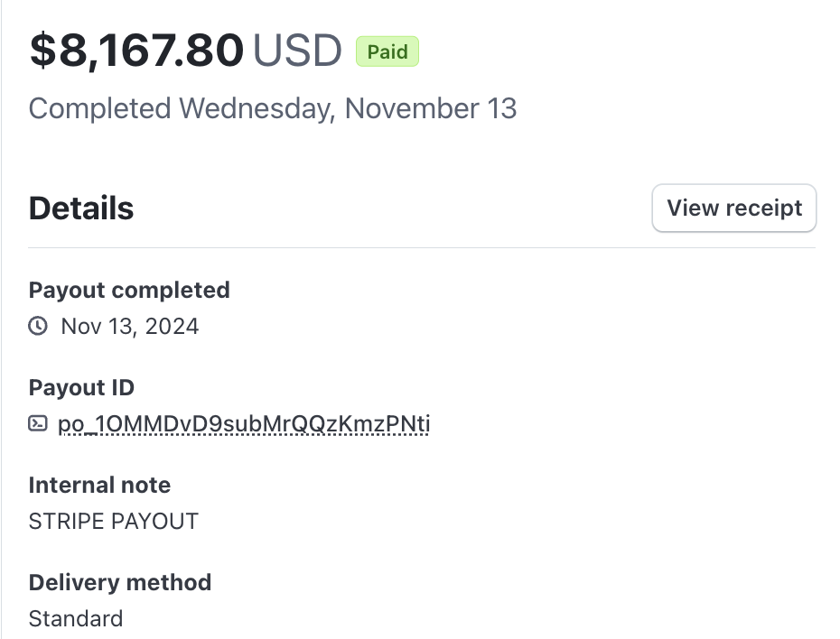
Task: Select the Nov 13, 2024 date text
Action: pos(130,327)
